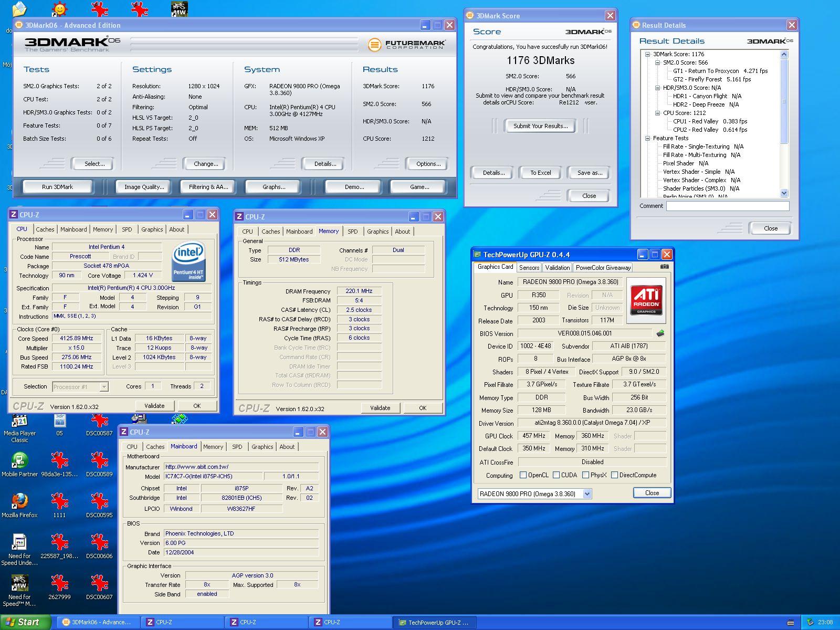The width and height of the screenshot is (840, 630).
Task: Open Need for Speed M... desktop shortcut
Action: tap(19, 591)
